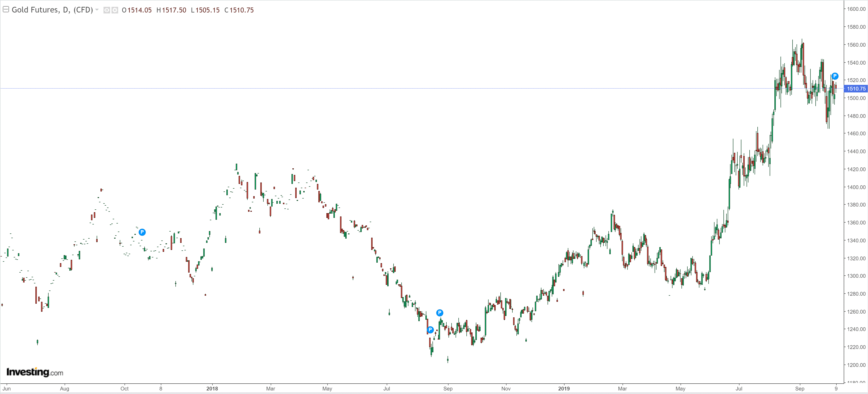Click the highlighted 1510.75 current price label
The image size is (868, 394).
point(856,89)
